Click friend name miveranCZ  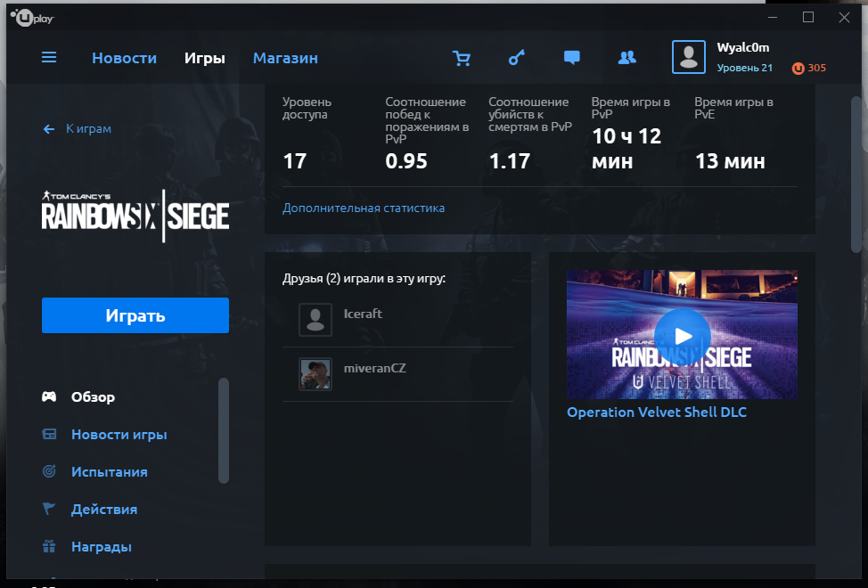(375, 368)
